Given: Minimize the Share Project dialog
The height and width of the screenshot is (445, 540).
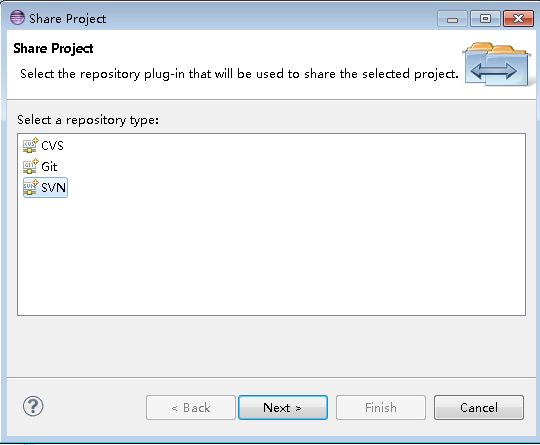Looking at the screenshot, I should pyautogui.click(x=452, y=19).
